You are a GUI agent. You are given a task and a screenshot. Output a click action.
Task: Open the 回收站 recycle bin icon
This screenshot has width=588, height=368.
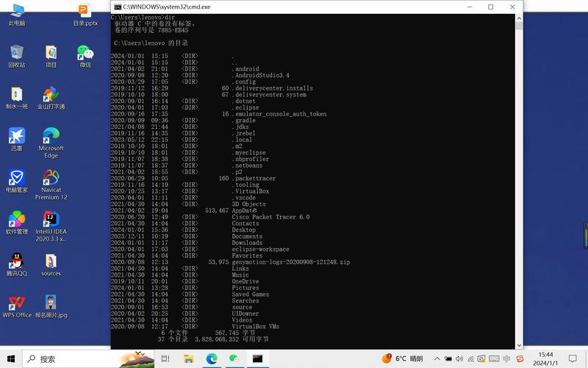point(17,57)
